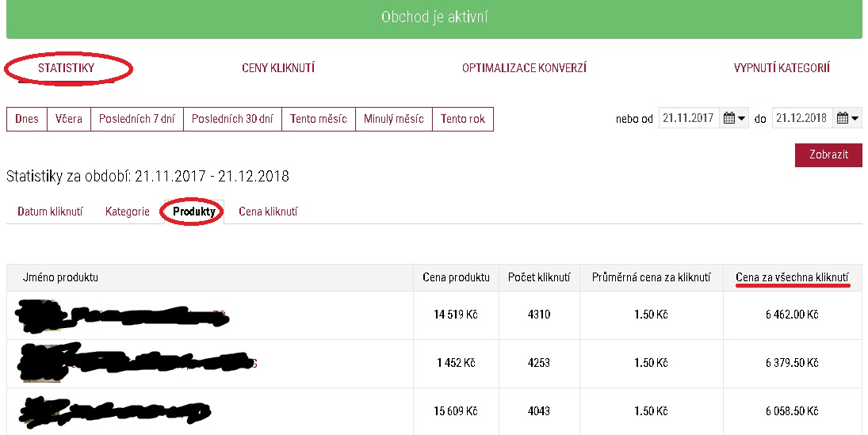Go to OPTIMALIZACE KONVERZÍ
This screenshot has height=435, width=868.
click(x=524, y=68)
